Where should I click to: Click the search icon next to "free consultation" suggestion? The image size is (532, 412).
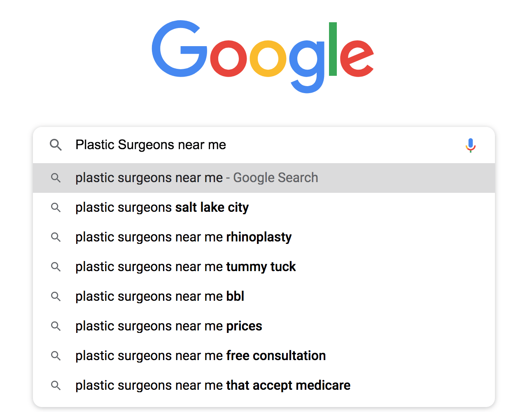click(56, 356)
